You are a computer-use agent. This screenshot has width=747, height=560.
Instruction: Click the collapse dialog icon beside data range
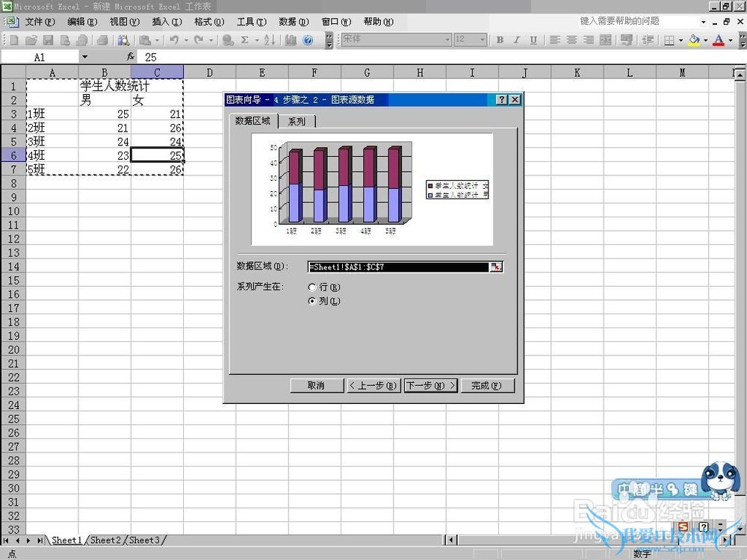pos(496,267)
